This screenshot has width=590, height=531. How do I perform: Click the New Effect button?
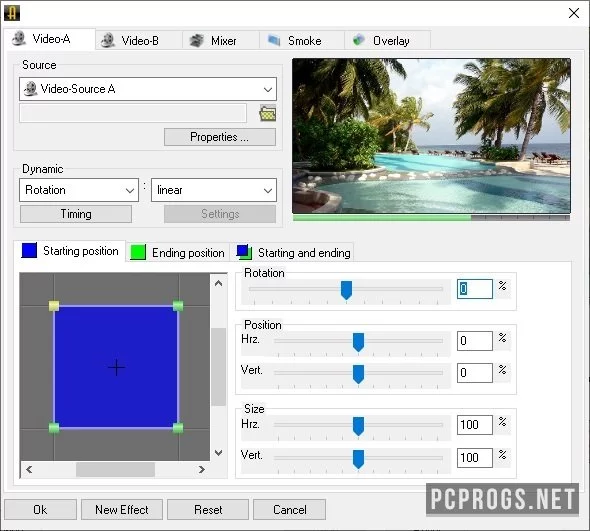(122, 510)
